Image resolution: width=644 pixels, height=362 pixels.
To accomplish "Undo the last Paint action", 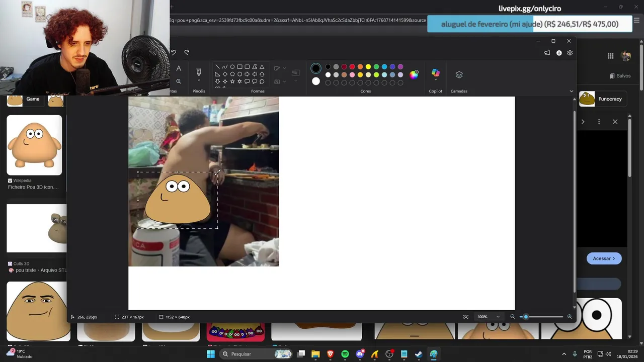I will 174,52.
